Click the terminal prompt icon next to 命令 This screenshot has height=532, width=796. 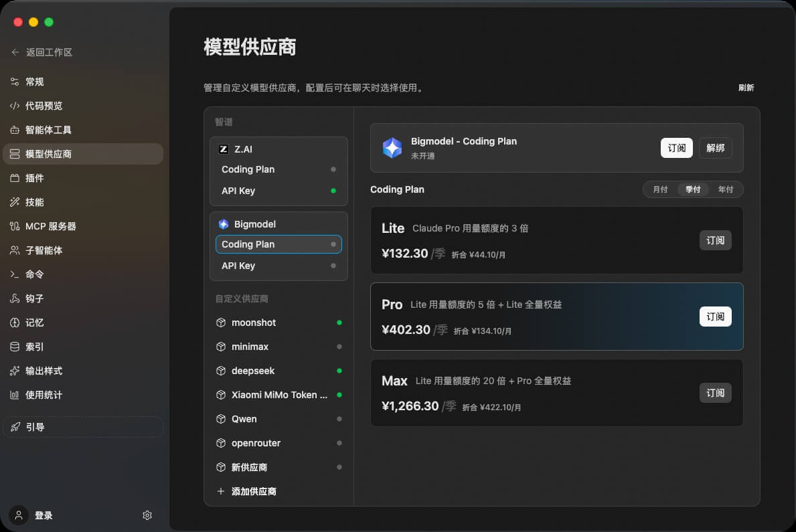coord(15,274)
